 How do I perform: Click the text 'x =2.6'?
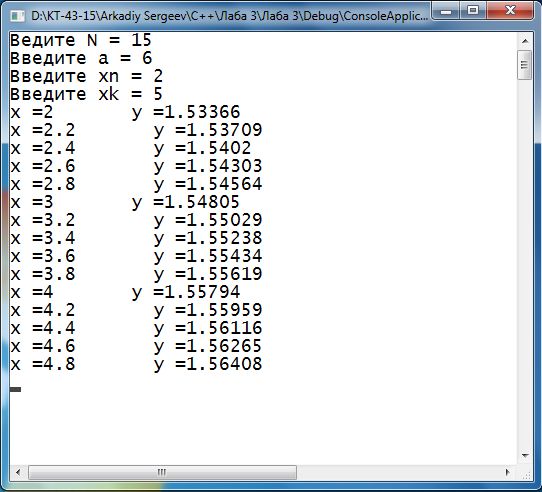[43, 166]
